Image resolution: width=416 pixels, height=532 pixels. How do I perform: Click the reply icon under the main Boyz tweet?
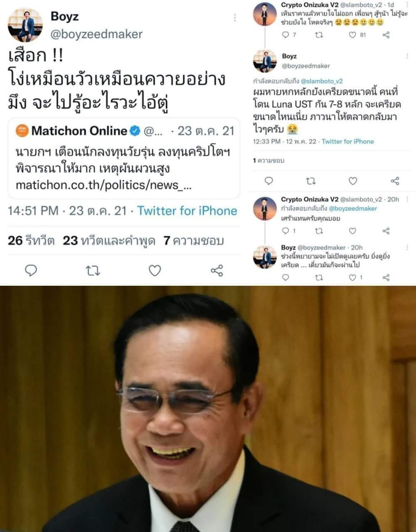(x=31, y=271)
